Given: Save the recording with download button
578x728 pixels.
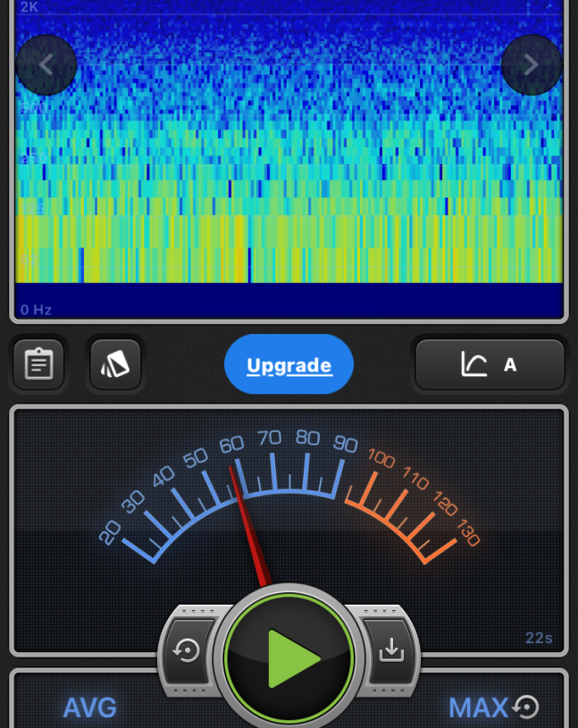Looking at the screenshot, I should [x=391, y=651].
